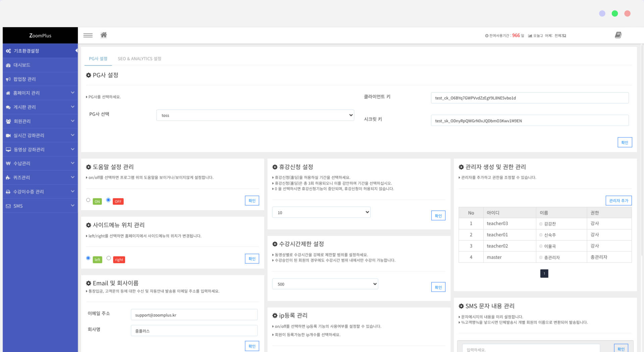Click the SMS envelope icon in sidebar
Viewport: 644px width, 352px height.
(x=8, y=206)
